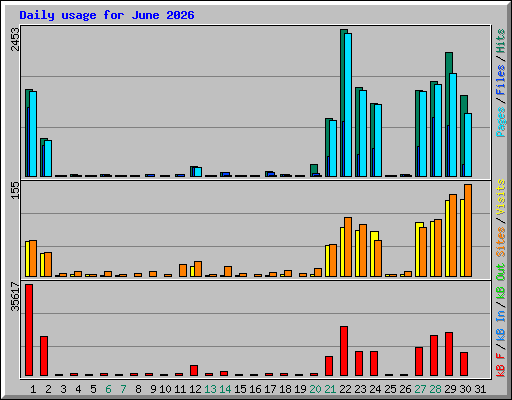
Task: Click the red kB bar for day 22
Action: tap(344, 351)
